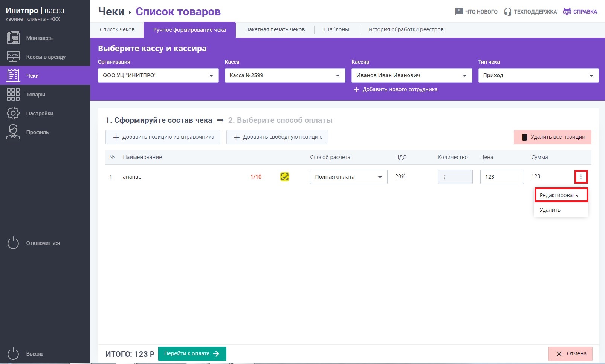Open Настройки gear in sidebar
Viewport: 605px width, 364px height.
click(13, 113)
